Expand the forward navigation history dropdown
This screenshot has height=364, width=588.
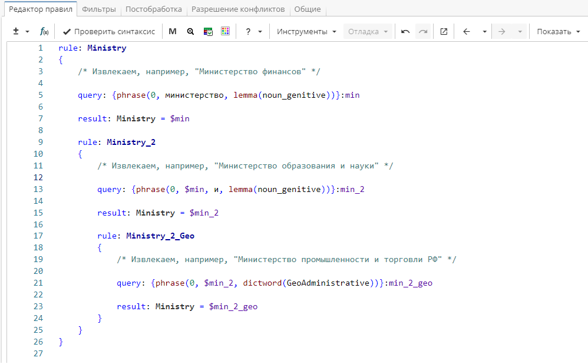point(520,32)
